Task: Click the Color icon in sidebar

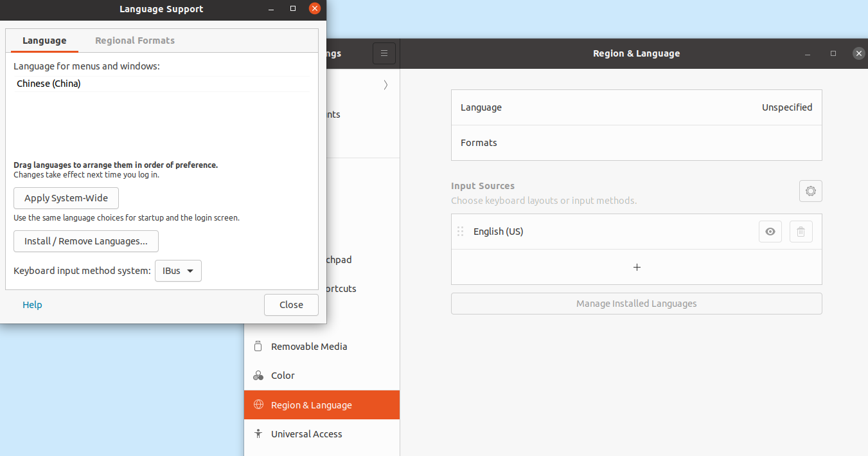Action: [x=258, y=376]
